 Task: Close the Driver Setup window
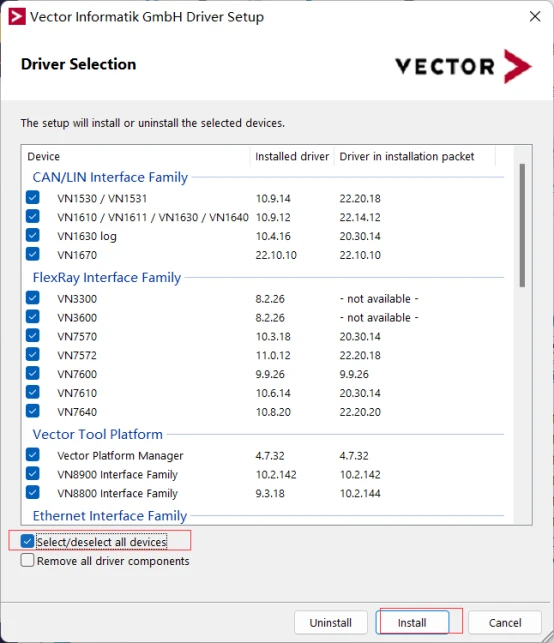click(x=535, y=17)
